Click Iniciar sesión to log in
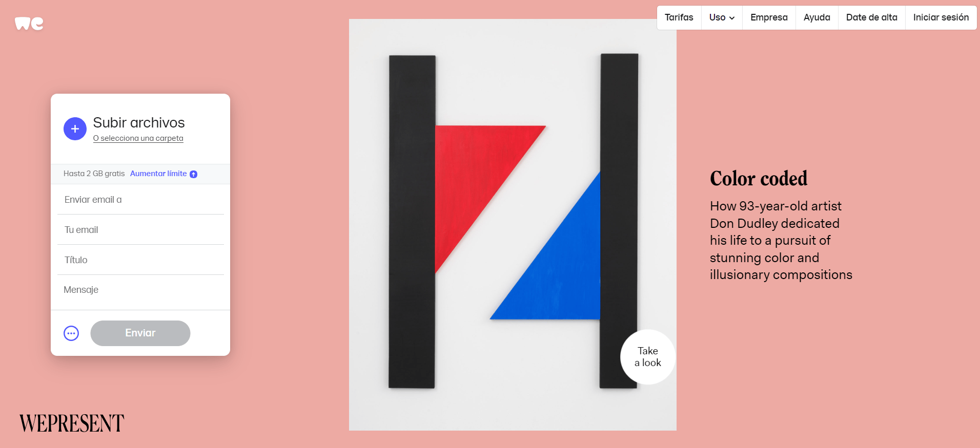This screenshot has height=448, width=980. coord(941,17)
